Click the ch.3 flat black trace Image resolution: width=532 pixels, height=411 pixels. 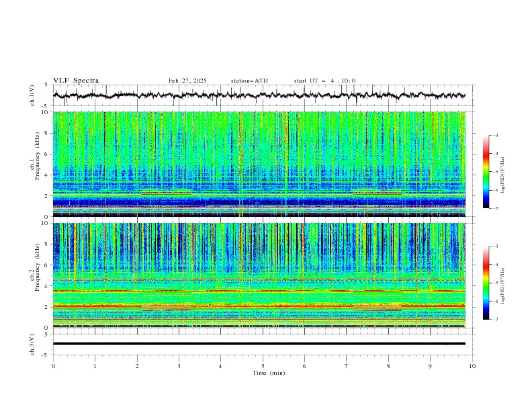[x=259, y=344]
